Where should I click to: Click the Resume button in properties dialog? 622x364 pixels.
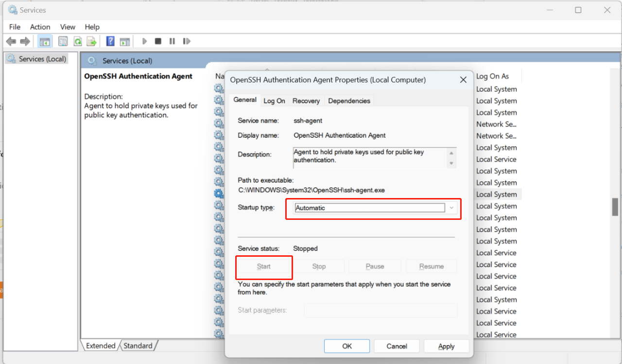pyautogui.click(x=432, y=266)
